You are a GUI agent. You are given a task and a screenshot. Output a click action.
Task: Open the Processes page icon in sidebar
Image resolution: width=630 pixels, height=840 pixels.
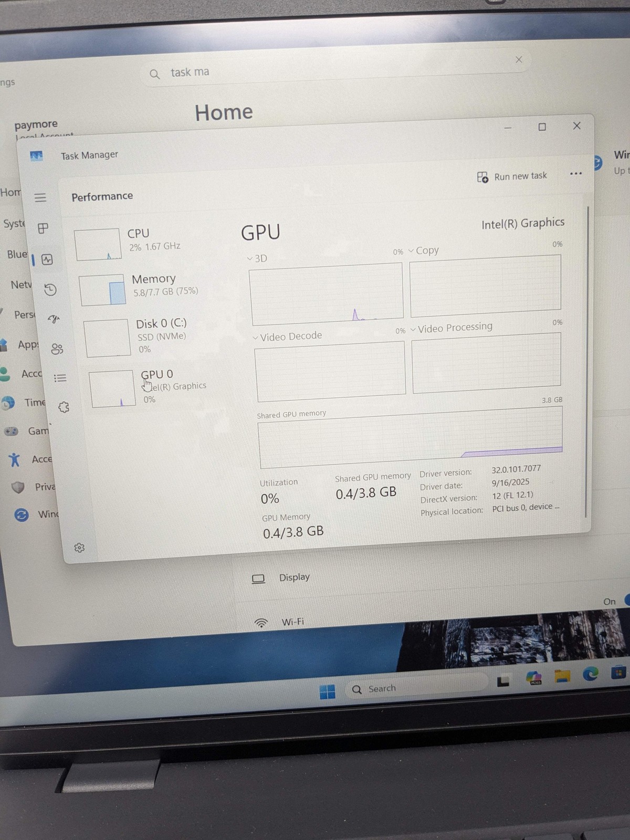(43, 228)
